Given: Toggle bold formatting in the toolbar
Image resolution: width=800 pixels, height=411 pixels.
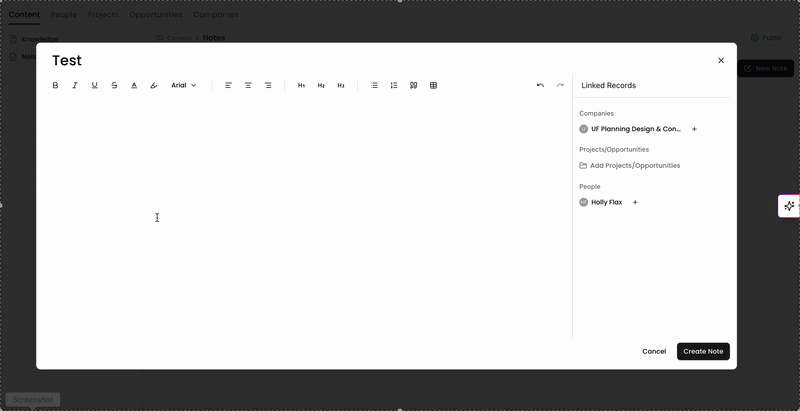Looking at the screenshot, I should [x=55, y=85].
